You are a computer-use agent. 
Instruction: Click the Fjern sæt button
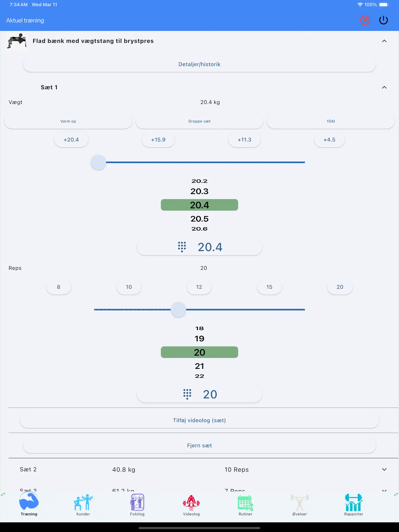point(199,445)
